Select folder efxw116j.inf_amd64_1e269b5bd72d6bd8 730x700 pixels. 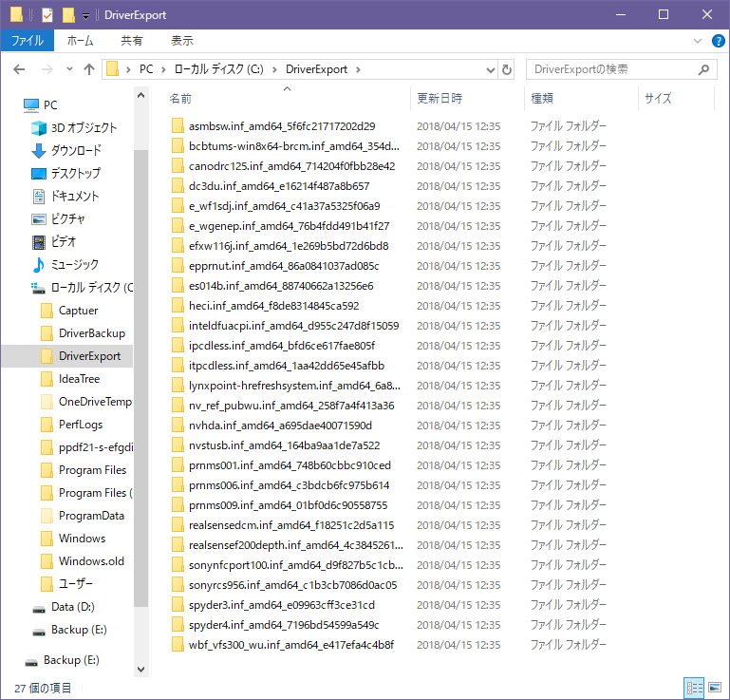[289, 246]
